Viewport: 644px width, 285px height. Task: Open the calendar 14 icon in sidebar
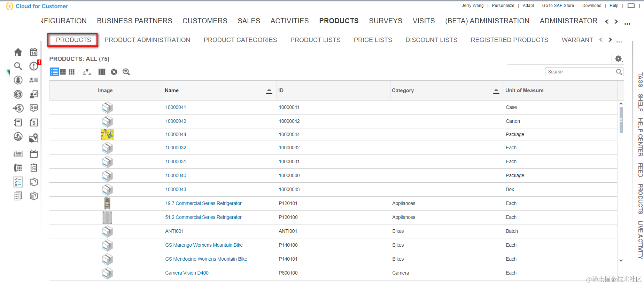[x=34, y=52]
